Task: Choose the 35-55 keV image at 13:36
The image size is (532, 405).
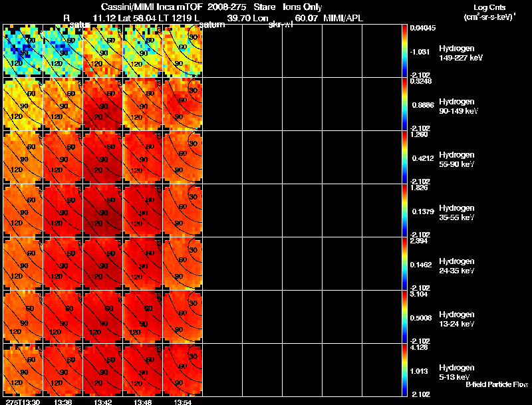Action: pyautogui.click(x=63, y=210)
